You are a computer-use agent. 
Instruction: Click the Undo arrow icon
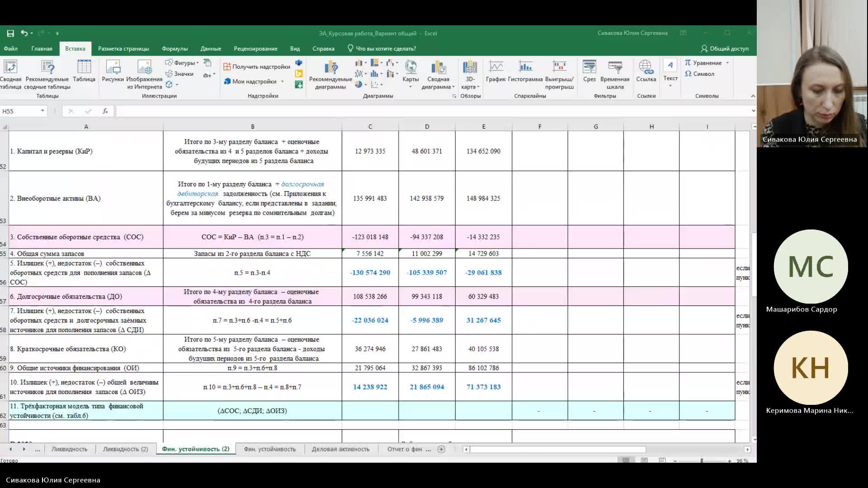click(24, 33)
